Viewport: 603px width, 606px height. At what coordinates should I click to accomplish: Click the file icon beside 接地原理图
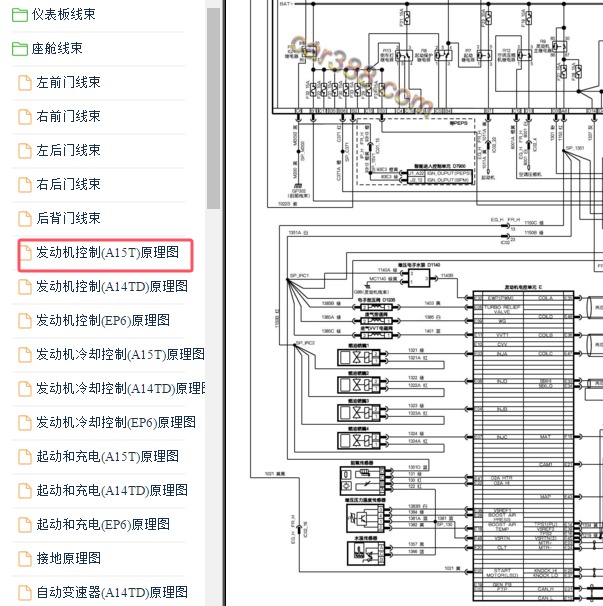pyautogui.click(x=25, y=559)
